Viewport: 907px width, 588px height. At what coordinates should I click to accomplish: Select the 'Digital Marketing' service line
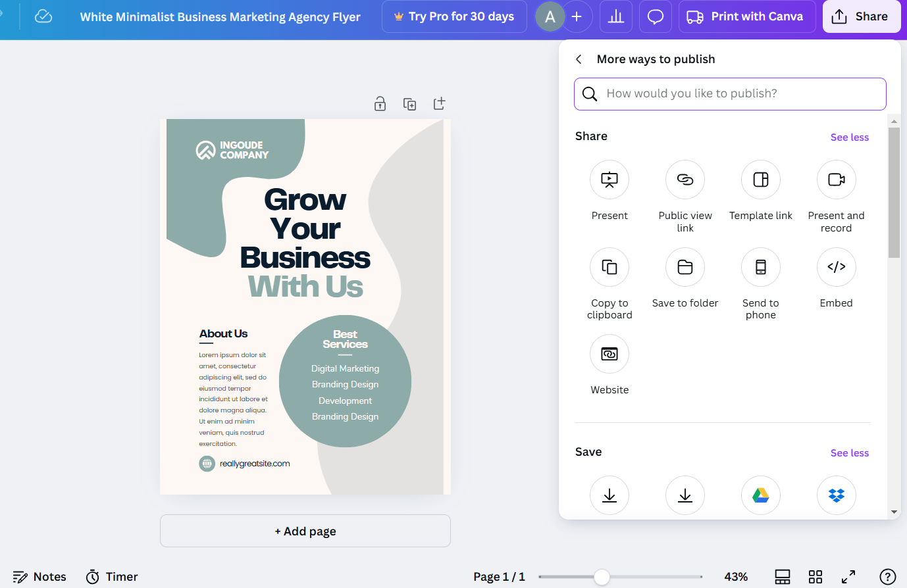point(345,368)
